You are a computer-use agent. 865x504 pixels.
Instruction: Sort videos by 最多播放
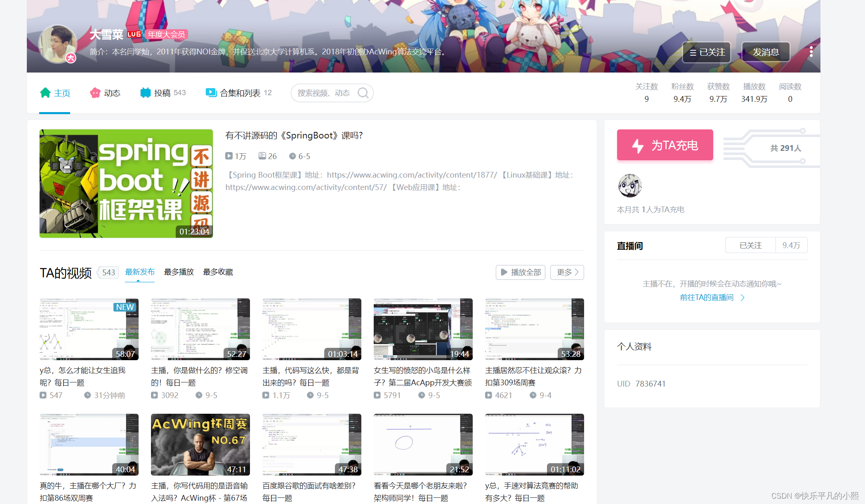point(179,272)
